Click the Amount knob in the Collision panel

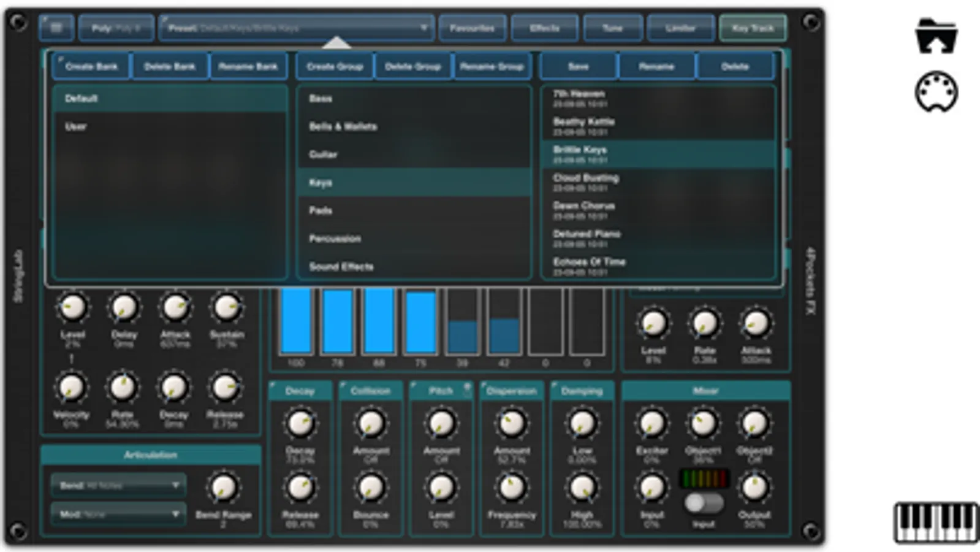pyautogui.click(x=371, y=423)
